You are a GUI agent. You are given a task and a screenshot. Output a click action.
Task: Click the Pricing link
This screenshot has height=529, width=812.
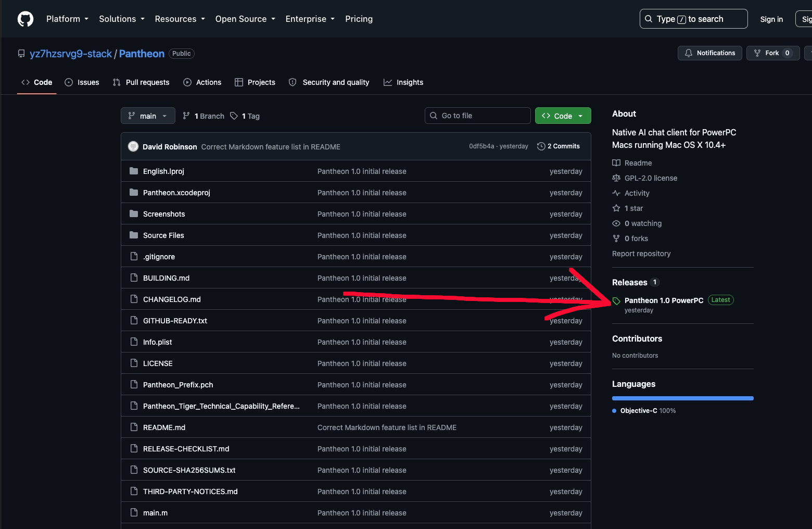click(359, 19)
